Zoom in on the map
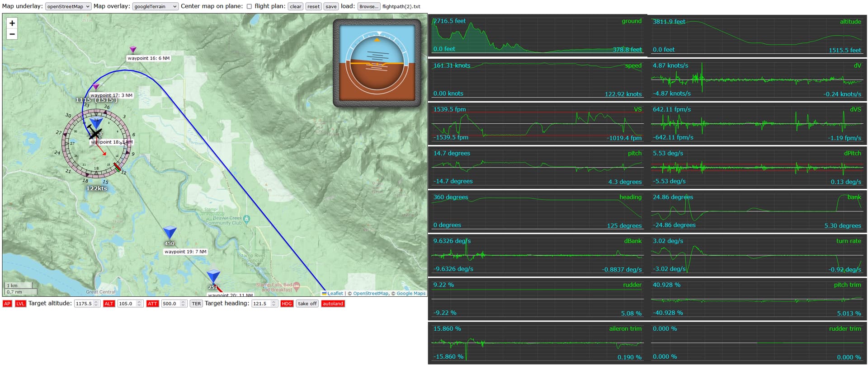The width and height of the screenshot is (868, 365). [12, 23]
